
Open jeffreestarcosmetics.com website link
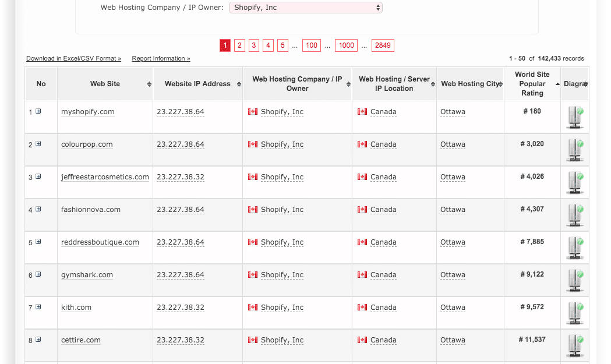point(105,177)
